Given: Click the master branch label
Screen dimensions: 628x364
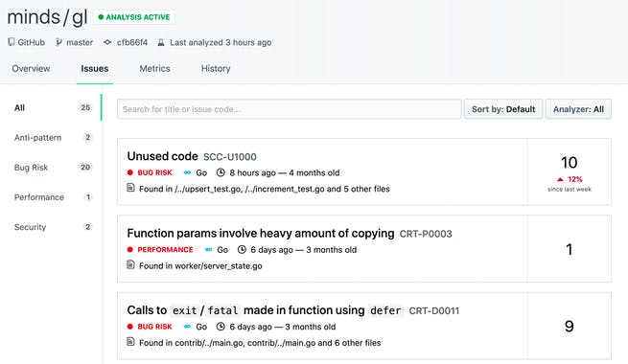Looking at the screenshot, I should [x=80, y=42].
